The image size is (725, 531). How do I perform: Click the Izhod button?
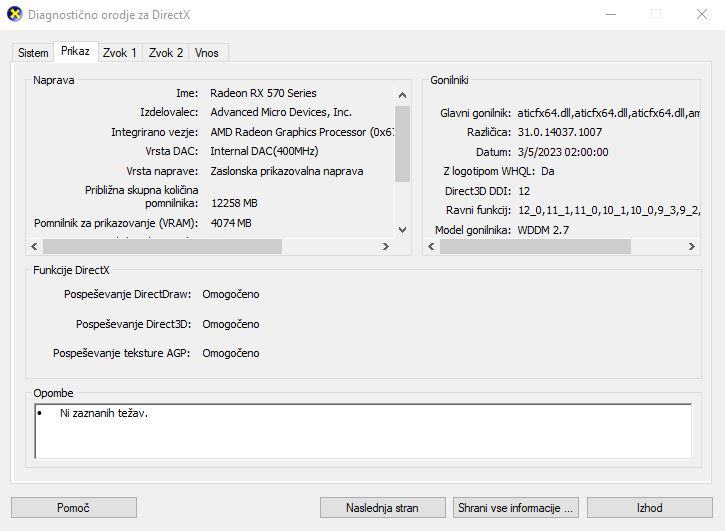point(650,507)
